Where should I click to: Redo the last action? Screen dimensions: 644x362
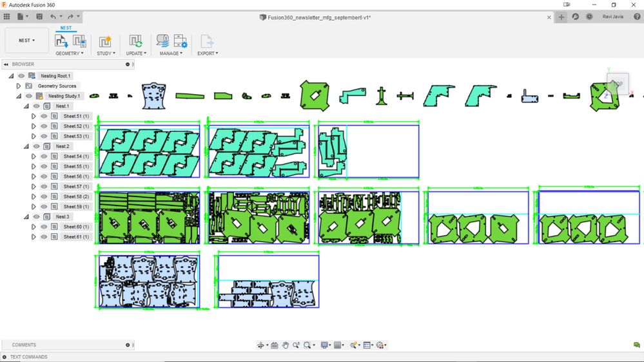(70, 16)
